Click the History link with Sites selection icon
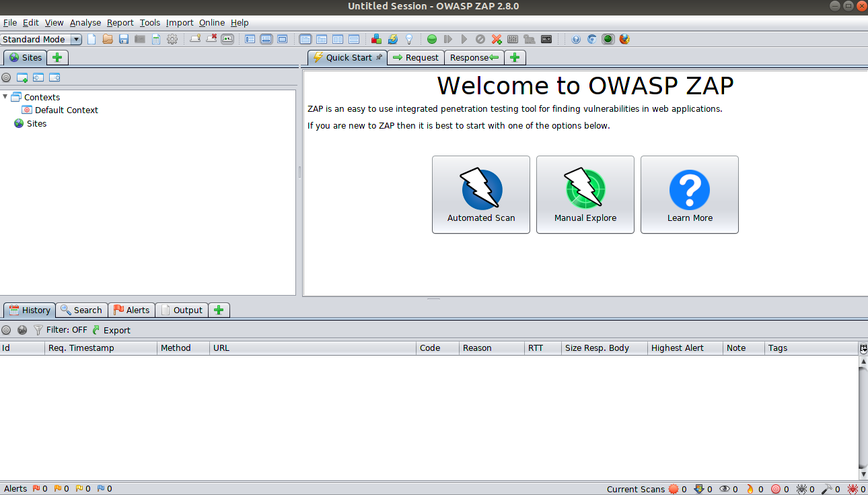 pos(22,330)
